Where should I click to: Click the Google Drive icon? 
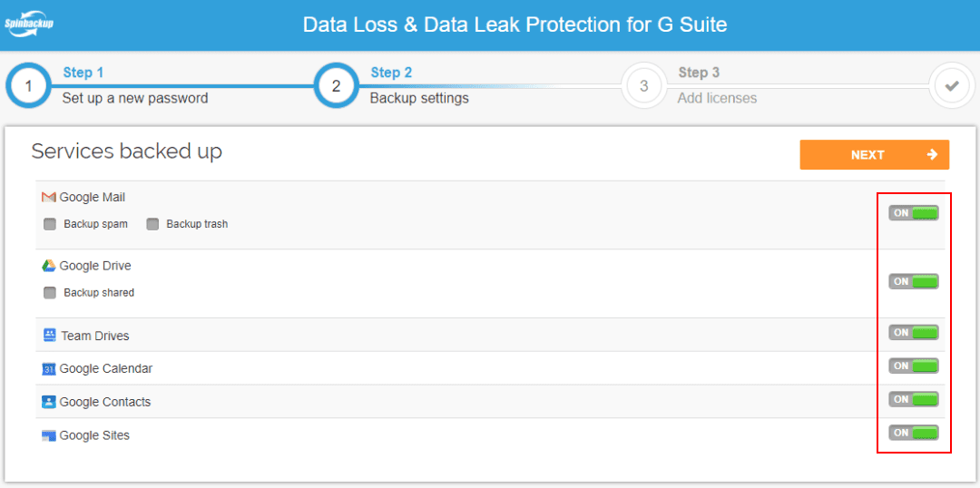click(49, 266)
